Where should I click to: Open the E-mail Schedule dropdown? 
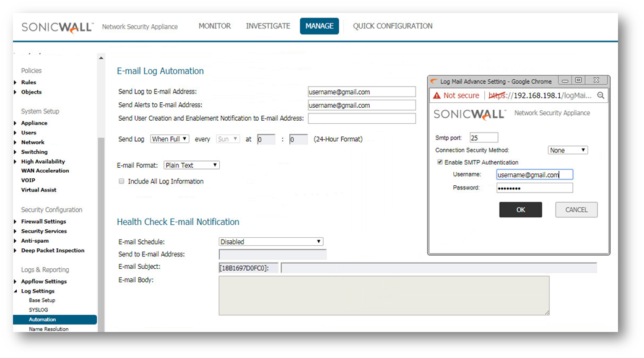pyautogui.click(x=271, y=242)
